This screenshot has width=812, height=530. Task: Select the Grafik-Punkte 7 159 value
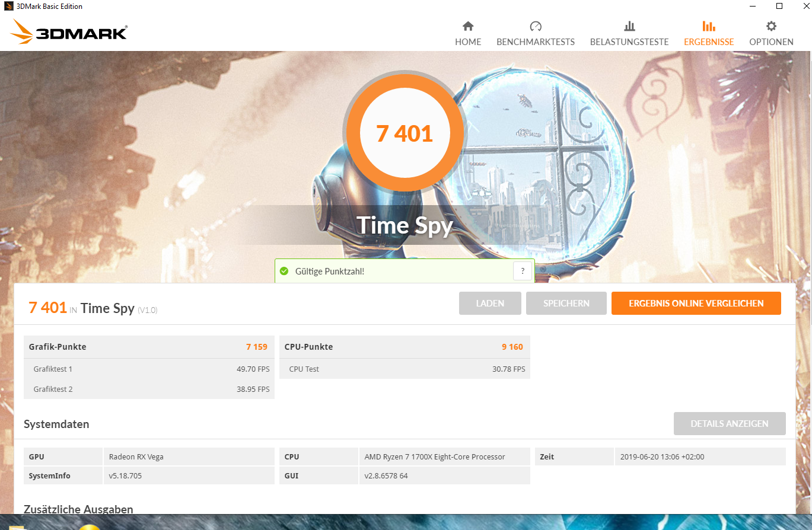tap(257, 347)
